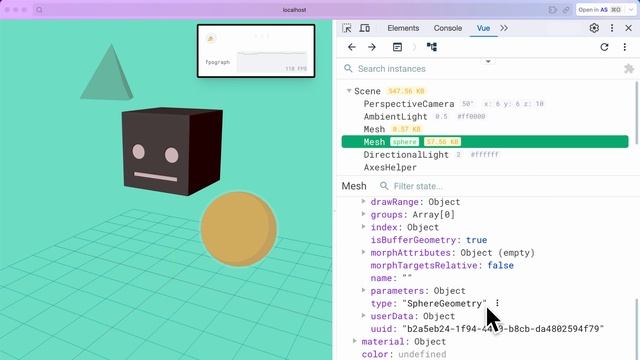Toggle the device toolbar icon
640x360 pixels.
click(x=364, y=28)
